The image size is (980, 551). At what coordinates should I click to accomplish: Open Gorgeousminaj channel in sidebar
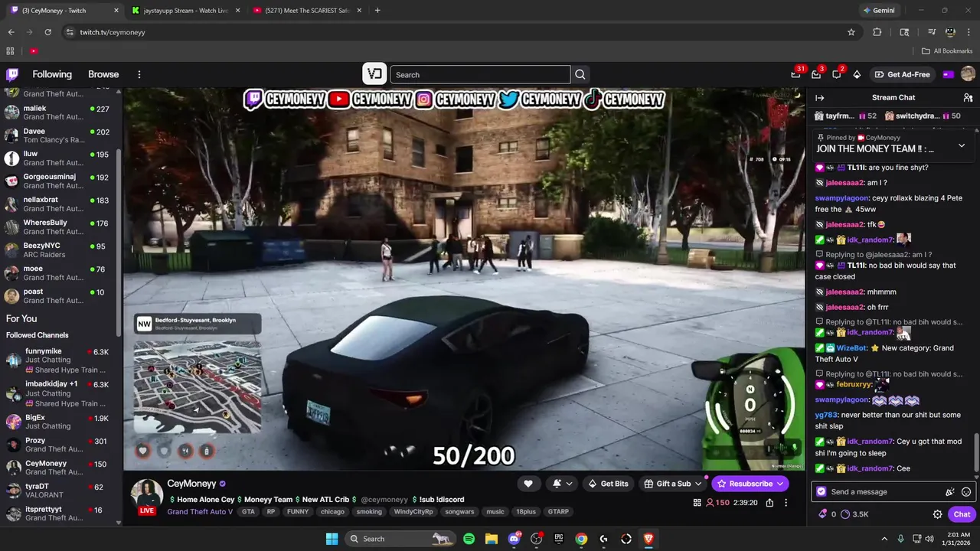coord(61,181)
